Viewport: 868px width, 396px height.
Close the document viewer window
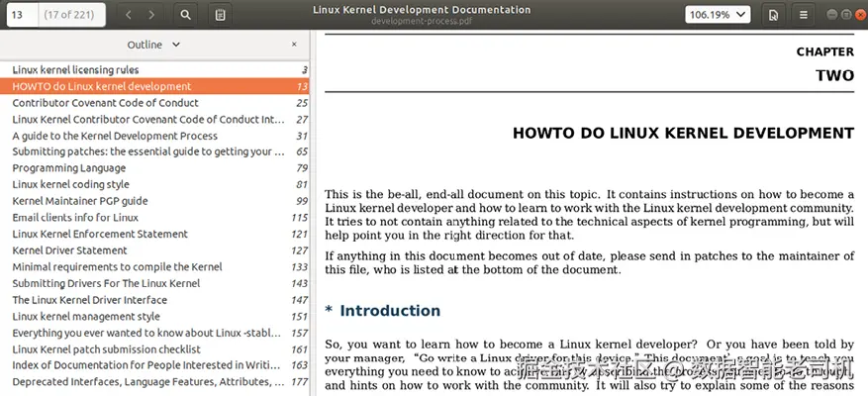[x=860, y=15]
